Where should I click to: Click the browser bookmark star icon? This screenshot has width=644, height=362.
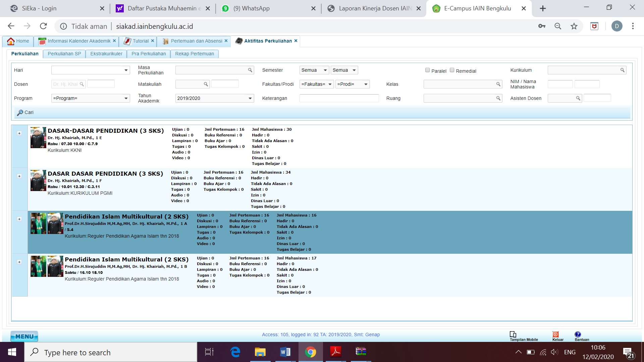pos(574,26)
